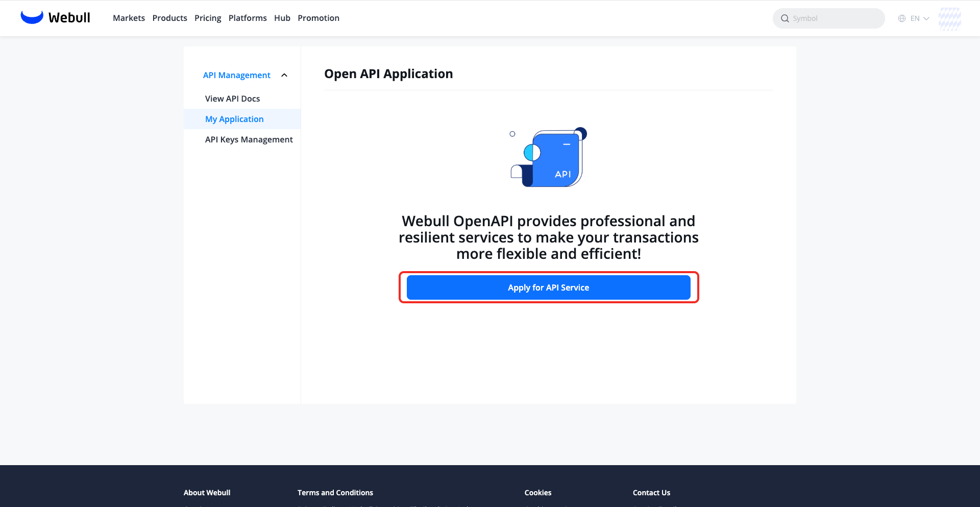Open the Pricing menu

click(208, 18)
